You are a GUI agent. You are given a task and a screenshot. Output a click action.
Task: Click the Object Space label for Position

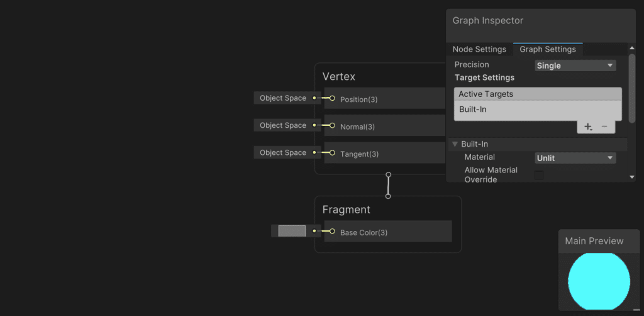[282, 98]
